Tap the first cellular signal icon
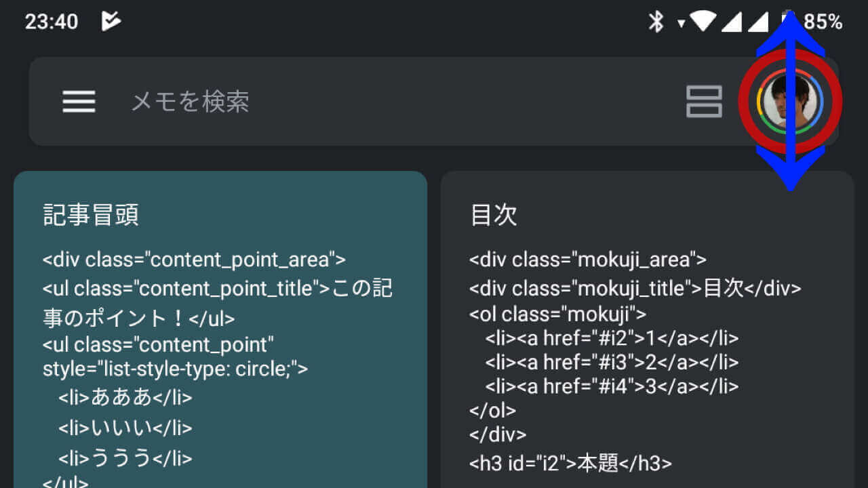The height and width of the screenshot is (488, 868). click(731, 22)
